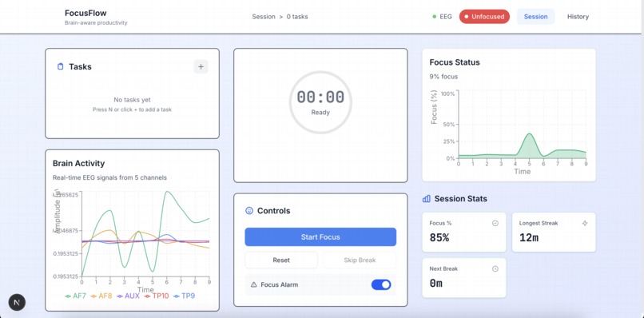Click 'Real-time EEG signals from 5 channels' text
Screen dimensions: 644x318
[x=109, y=178]
